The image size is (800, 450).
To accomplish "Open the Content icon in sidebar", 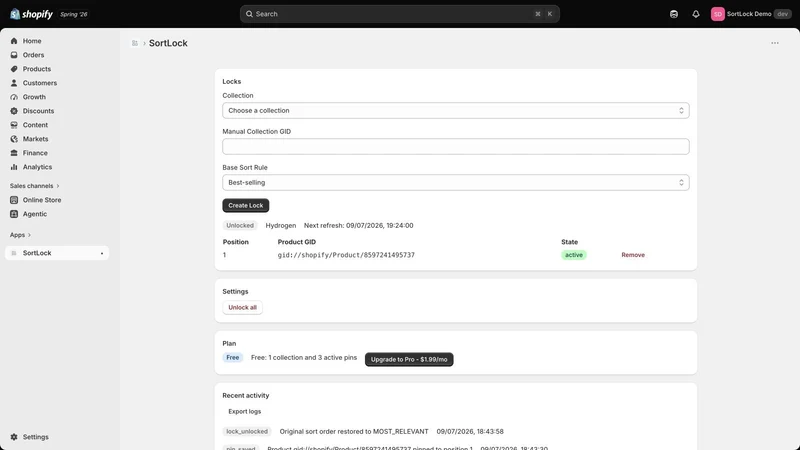I will 14,124.
